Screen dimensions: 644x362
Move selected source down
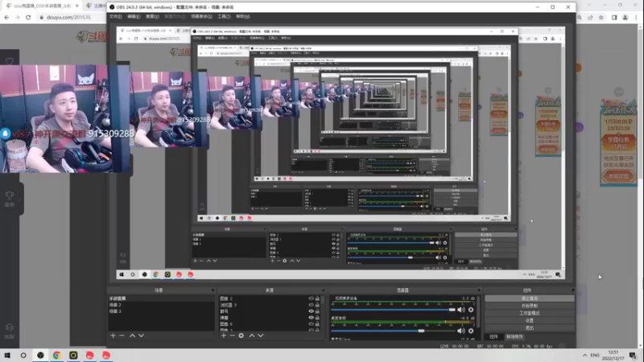(x=260, y=335)
